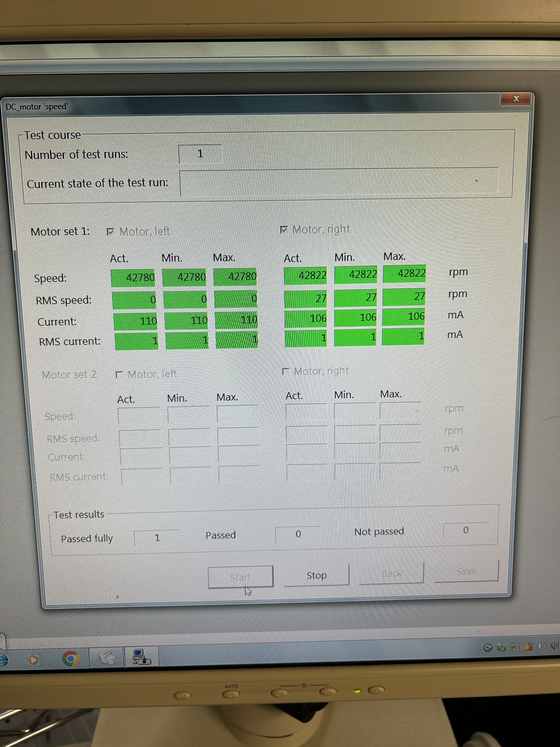Open the volume speaker tray icon
Image resolution: width=560 pixels, height=747 pixels.
tap(541, 646)
